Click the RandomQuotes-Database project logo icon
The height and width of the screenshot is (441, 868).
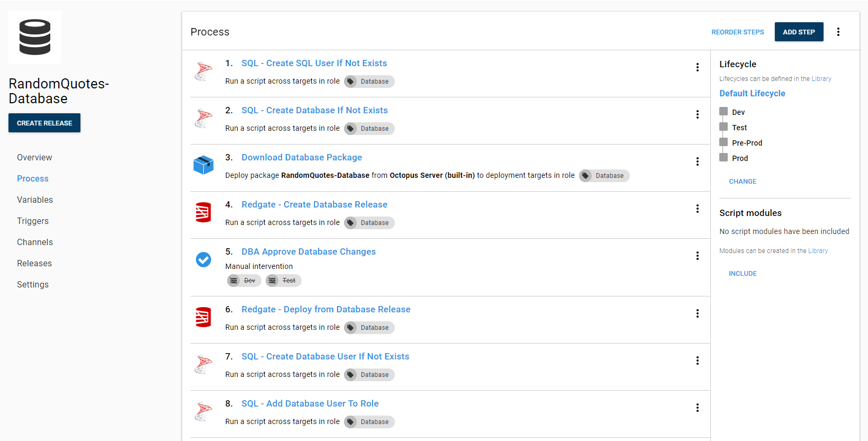pos(35,37)
